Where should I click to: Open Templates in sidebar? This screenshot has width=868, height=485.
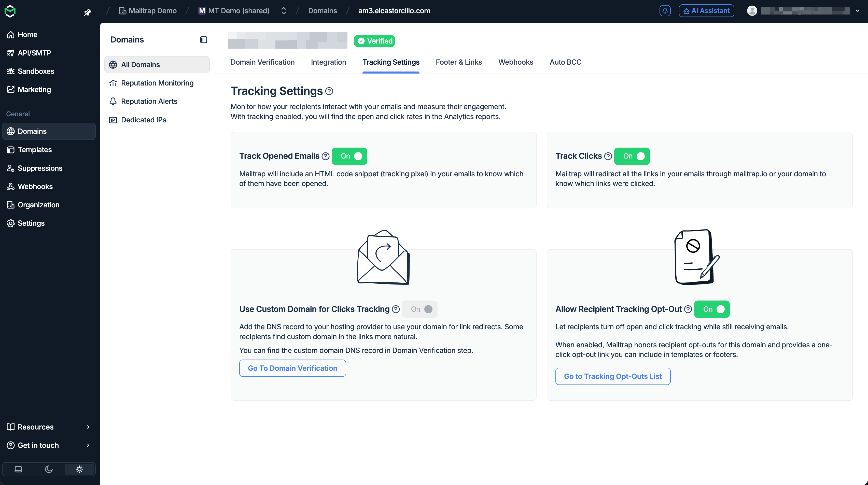coord(49,150)
